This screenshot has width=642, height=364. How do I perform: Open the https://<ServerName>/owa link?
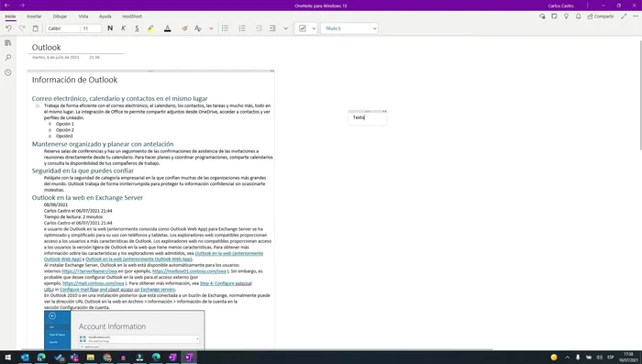point(89,271)
